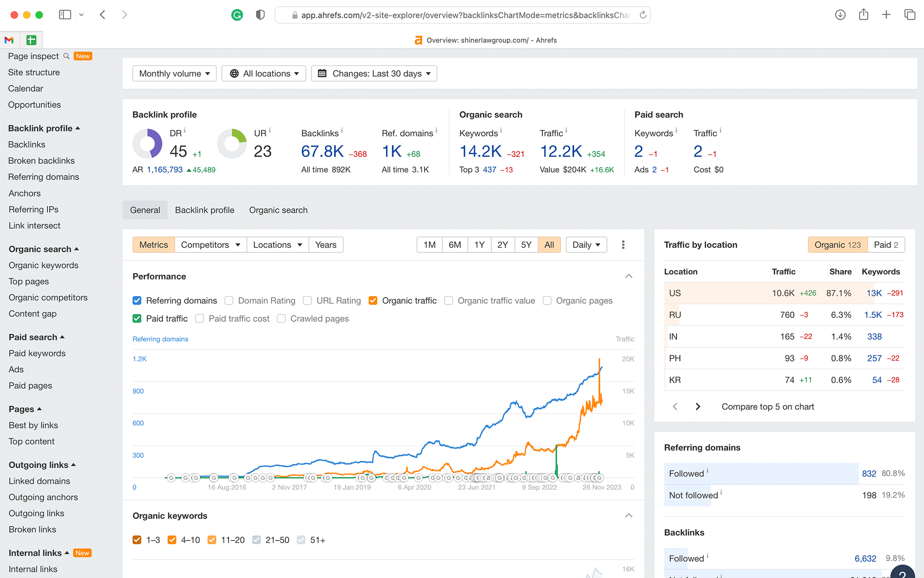Uncheck Referring domains checkbox

coord(137,301)
